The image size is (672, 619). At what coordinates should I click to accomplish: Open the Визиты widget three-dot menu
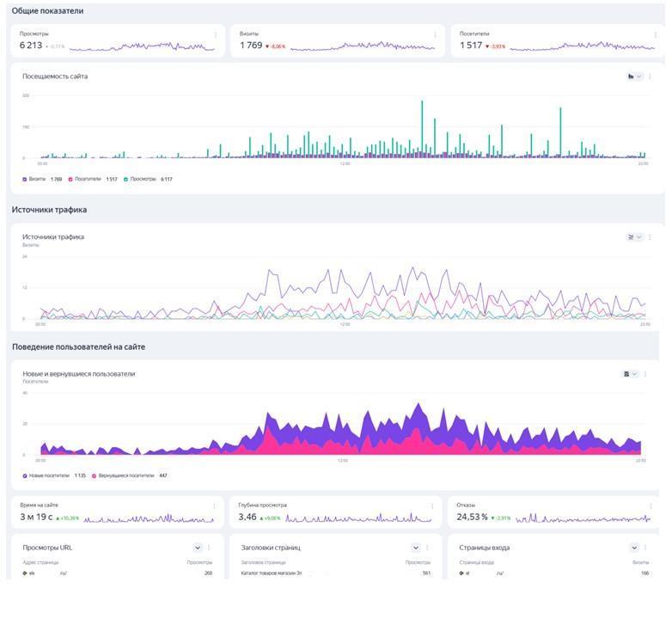[435, 35]
